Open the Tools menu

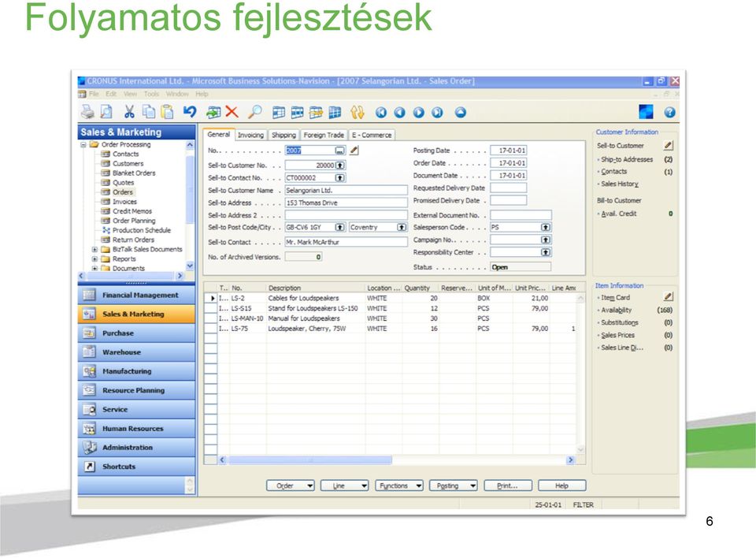point(151,94)
